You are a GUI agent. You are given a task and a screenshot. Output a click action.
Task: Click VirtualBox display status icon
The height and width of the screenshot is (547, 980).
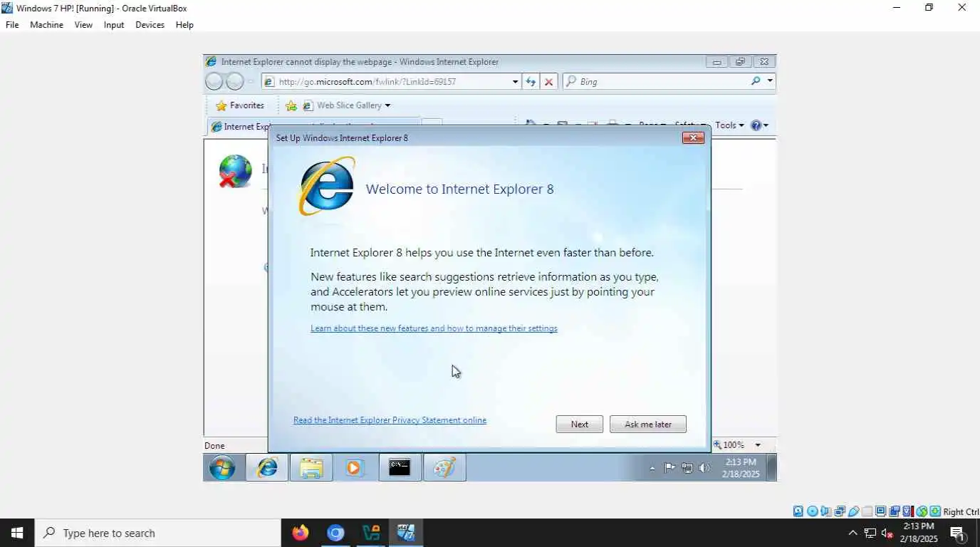click(880, 511)
